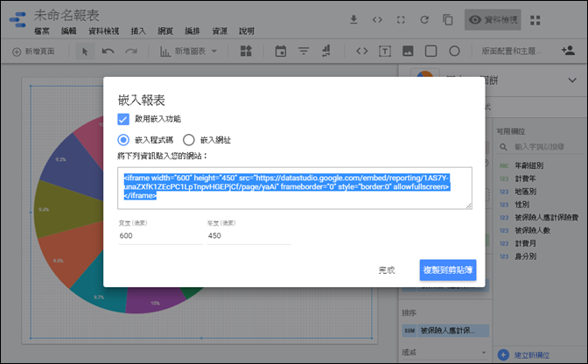Click the 年齡組別 field
Screen dimensions: 588x364
click(528, 165)
